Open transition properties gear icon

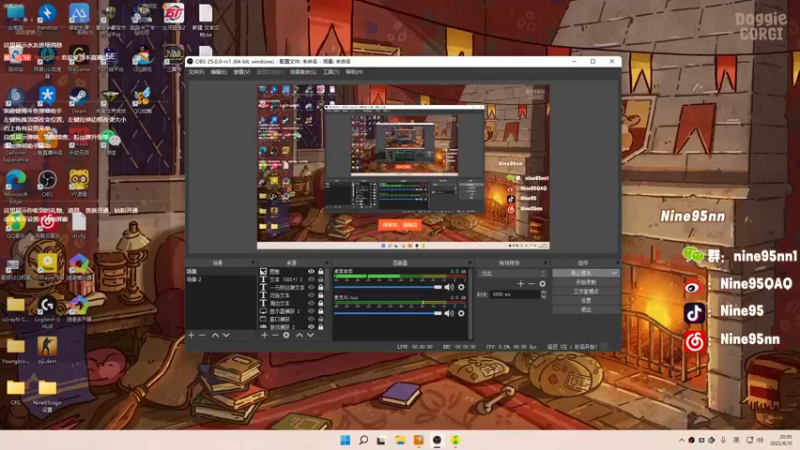pos(542,284)
